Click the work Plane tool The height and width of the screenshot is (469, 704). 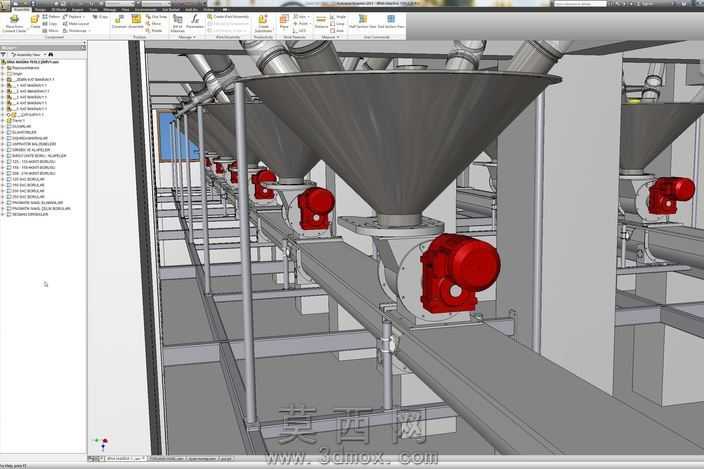point(284,22)
